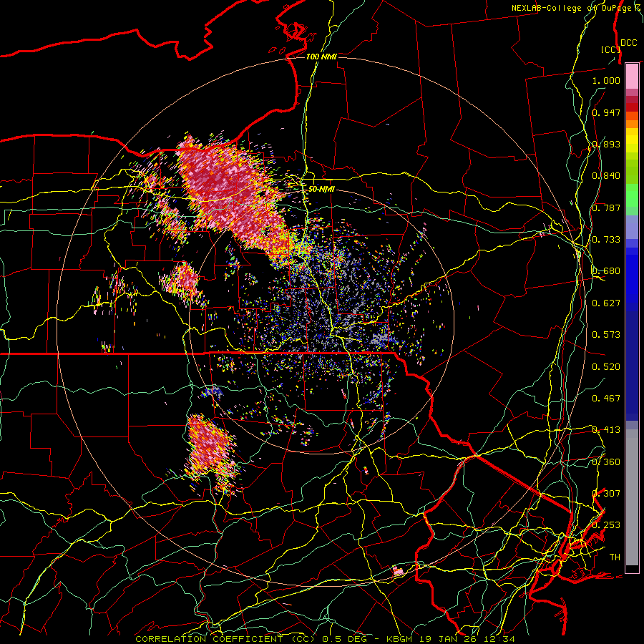Click the 0.307 legend value
644x644 pixels.
point(606,494)
